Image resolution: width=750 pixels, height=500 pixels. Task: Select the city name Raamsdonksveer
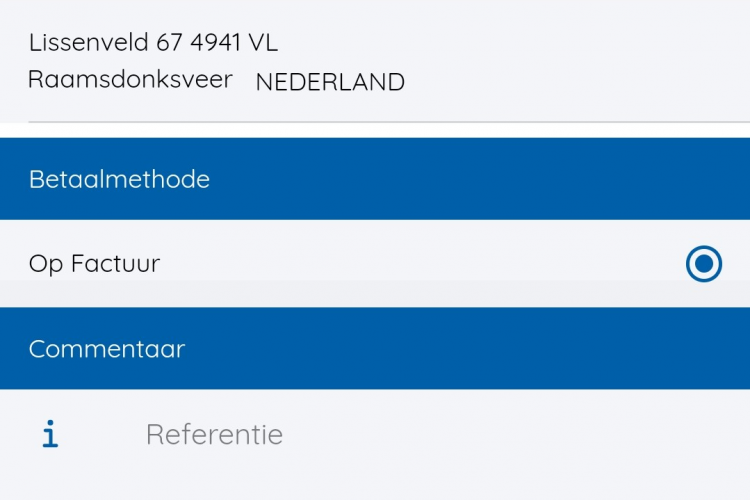[x=130, y=79]
